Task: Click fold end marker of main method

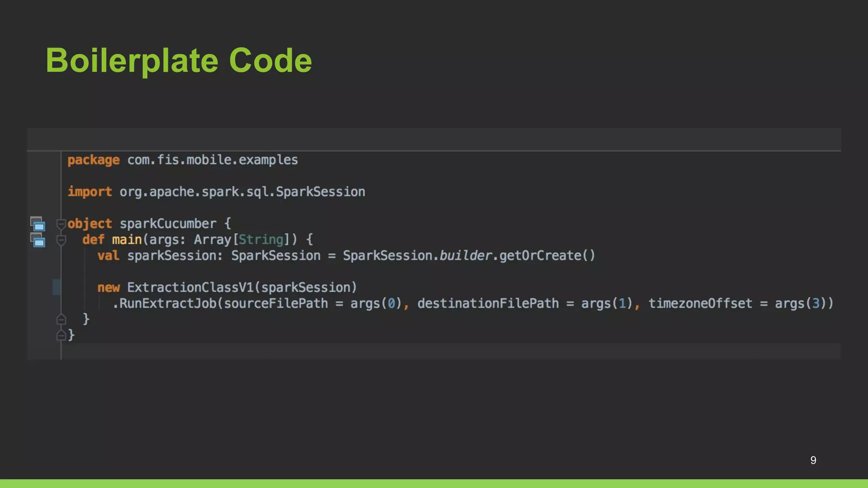Action: 61,319
